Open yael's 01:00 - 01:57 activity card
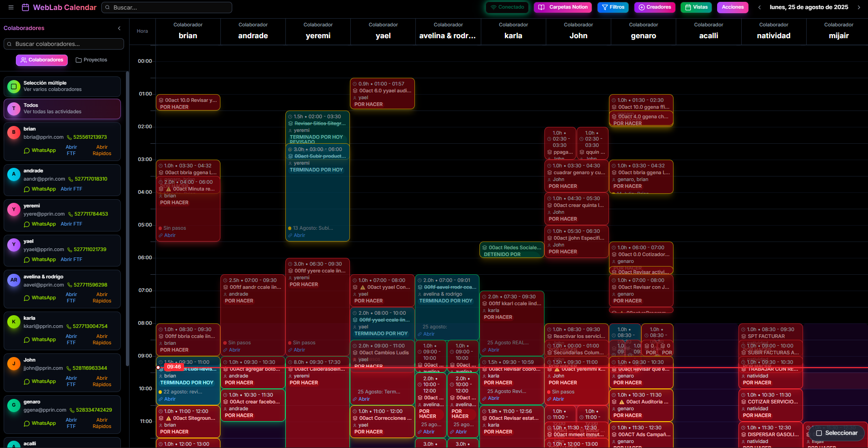Image resolution: width=868 pixels, height=448 pixels. (382, 94)
